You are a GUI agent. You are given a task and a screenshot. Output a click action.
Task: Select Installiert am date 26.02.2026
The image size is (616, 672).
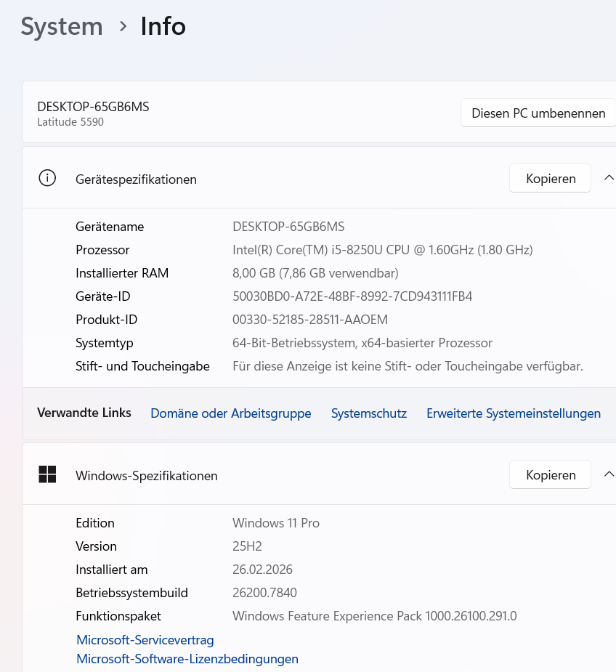pos(262,570)
